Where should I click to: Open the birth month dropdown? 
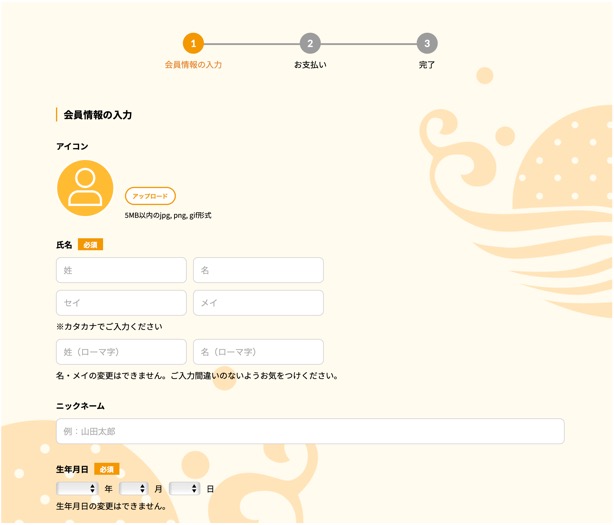(133, 489)
